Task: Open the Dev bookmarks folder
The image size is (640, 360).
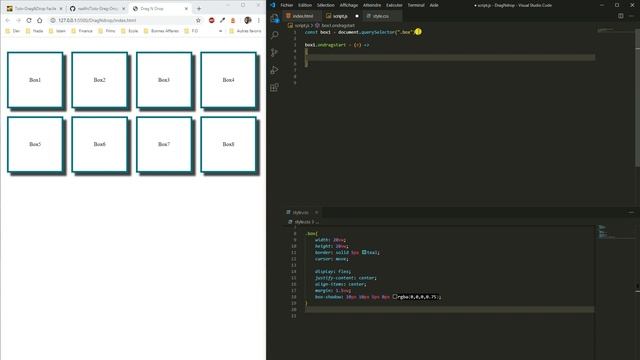Action: click(13, 31)
